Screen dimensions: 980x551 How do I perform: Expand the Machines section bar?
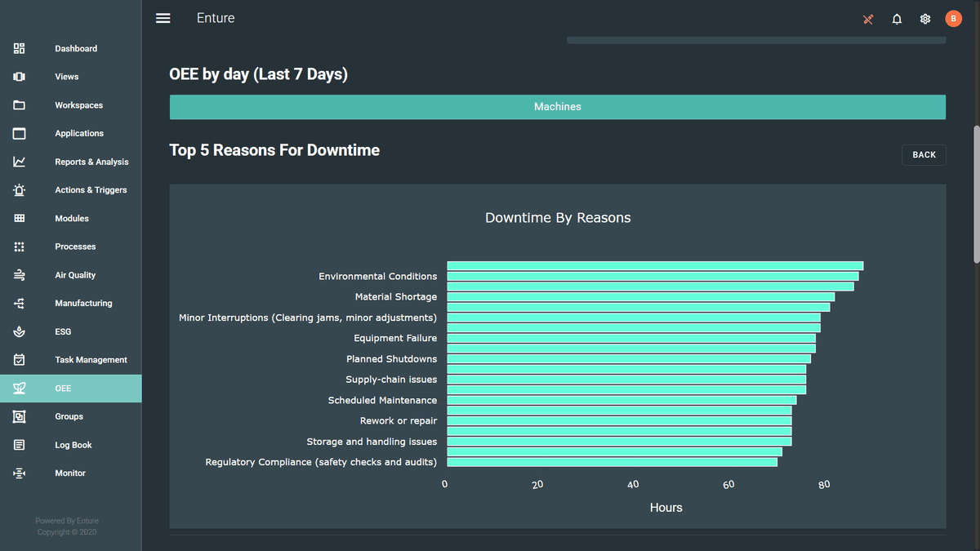[x=558, y=106]
